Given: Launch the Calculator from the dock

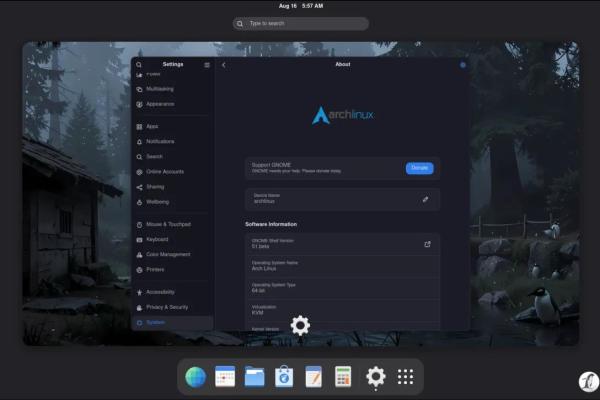Looking at the screenshot, I should [343, 377].
